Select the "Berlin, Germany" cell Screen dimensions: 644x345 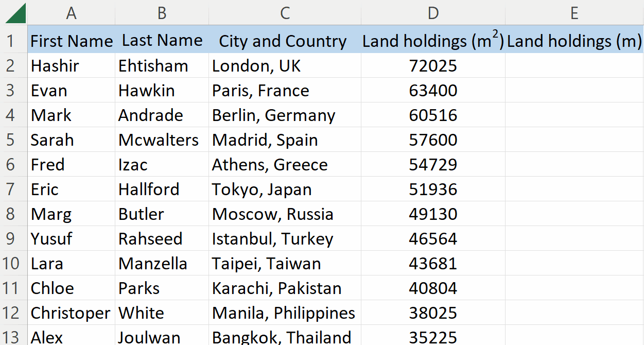coord(285,115)
